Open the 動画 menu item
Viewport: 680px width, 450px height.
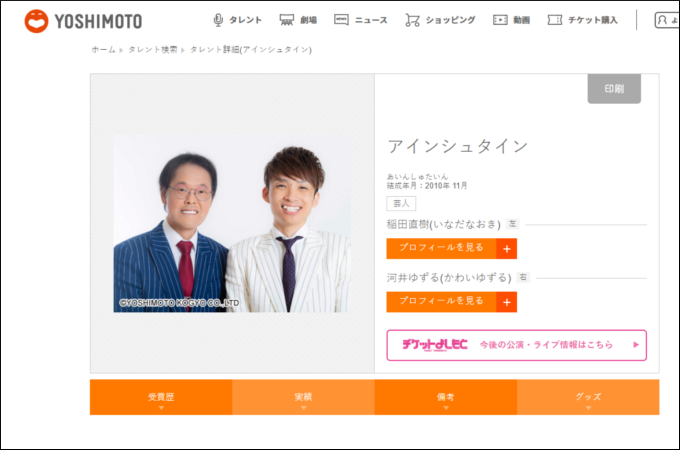(x=521, y=20)
